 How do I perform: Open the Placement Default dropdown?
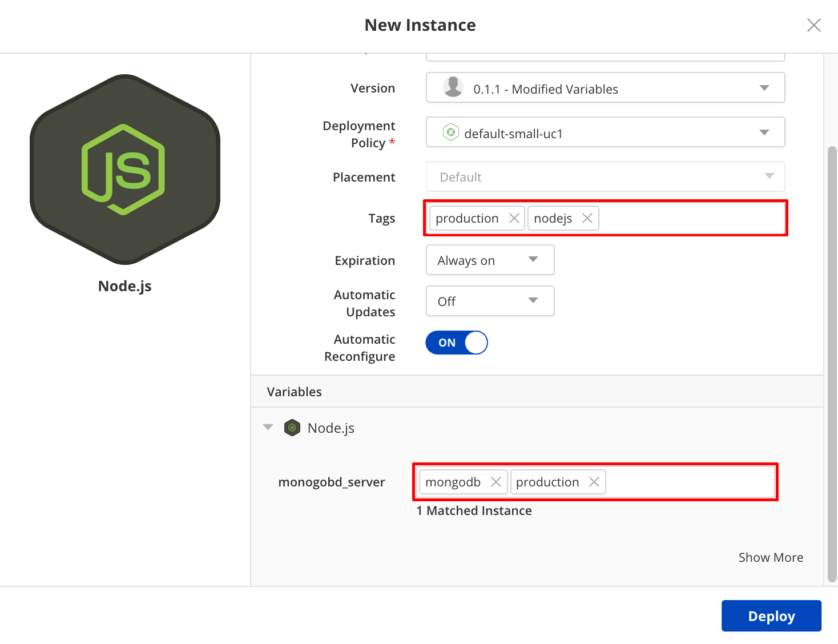[605, 176]
